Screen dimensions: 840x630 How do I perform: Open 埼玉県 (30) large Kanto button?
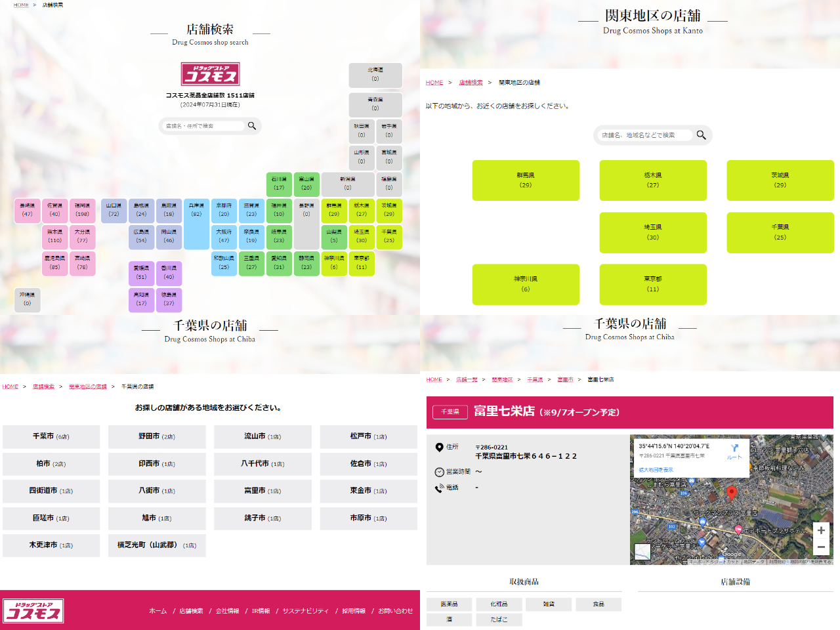tap(653, 232)
